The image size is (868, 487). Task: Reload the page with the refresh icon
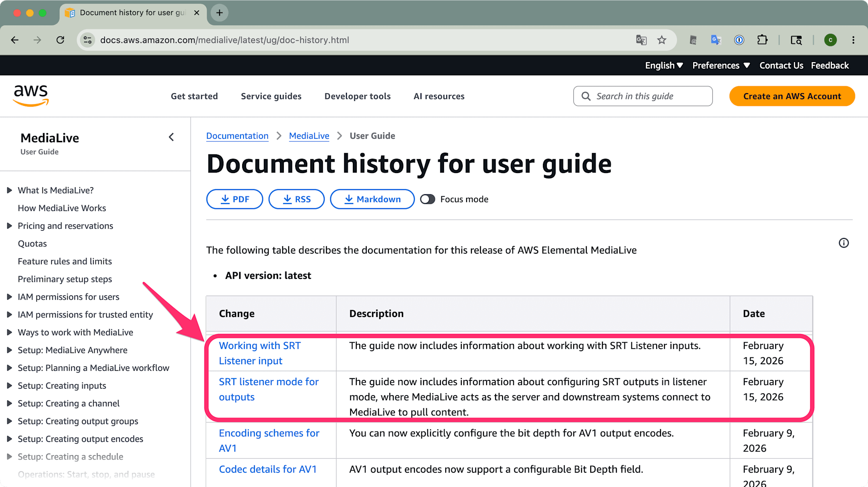60,40
